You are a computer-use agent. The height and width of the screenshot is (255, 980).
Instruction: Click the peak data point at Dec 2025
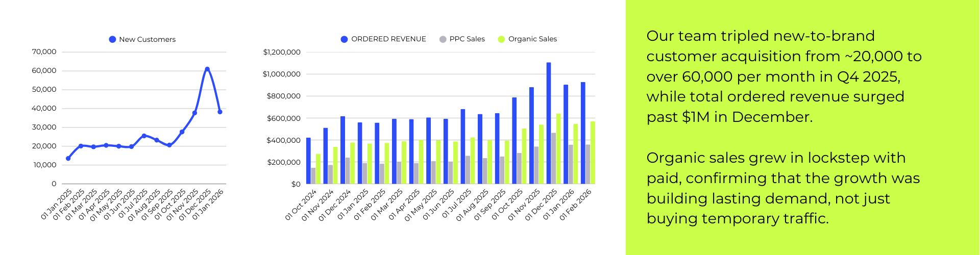point(207,69)
